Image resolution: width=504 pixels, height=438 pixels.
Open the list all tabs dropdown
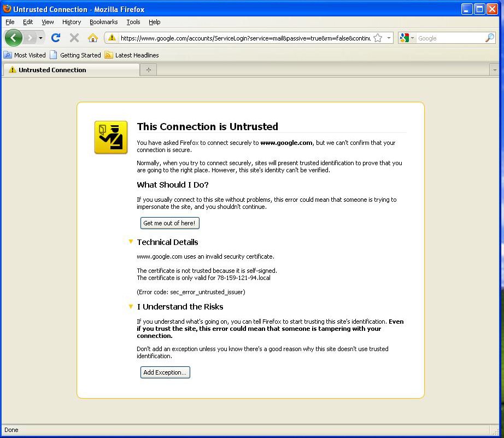pyautogui.click(x=494, y=70)
